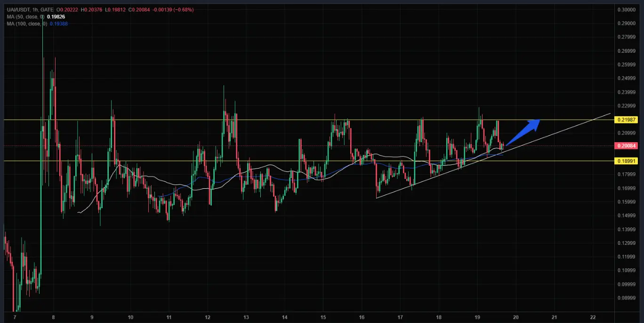This screenshot has width=644, height=323.
Task: Click the 0.24999 price axis label
Action: [626, 78]
